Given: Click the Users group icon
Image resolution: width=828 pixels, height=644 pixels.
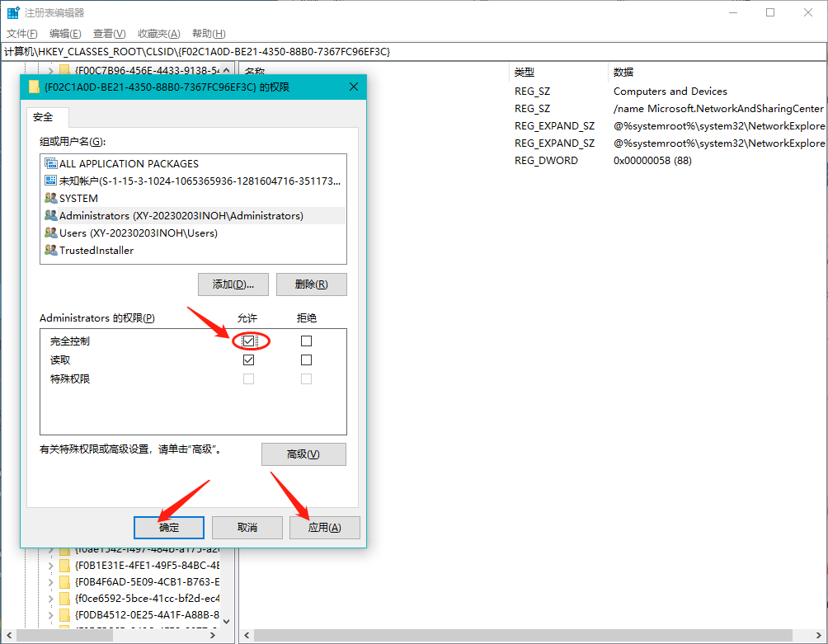Looking at the screenshot, I should click(50, 233).
